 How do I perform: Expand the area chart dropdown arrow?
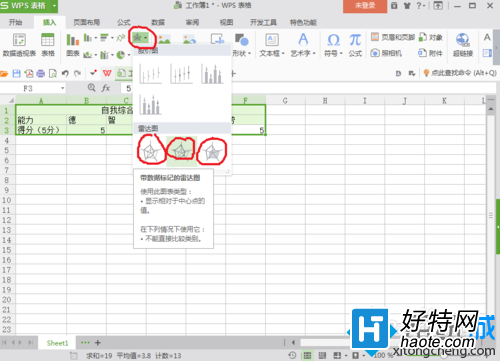point(96,55)
